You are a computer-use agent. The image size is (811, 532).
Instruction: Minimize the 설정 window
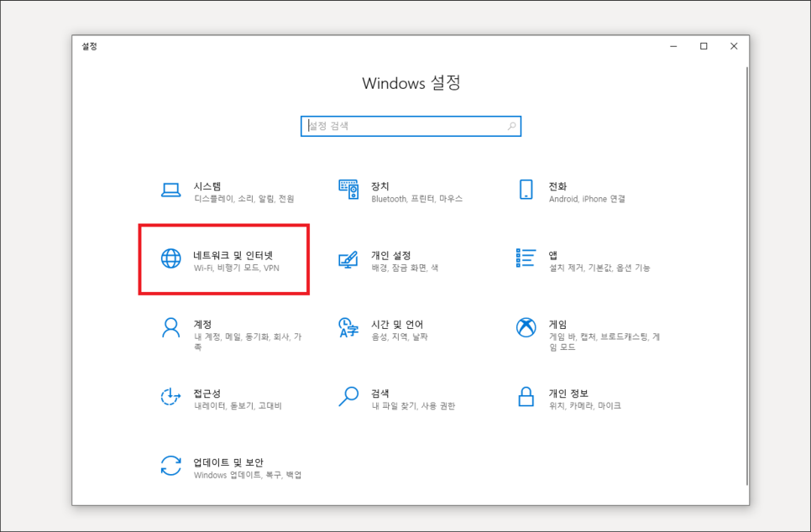[x=673, y=46]
